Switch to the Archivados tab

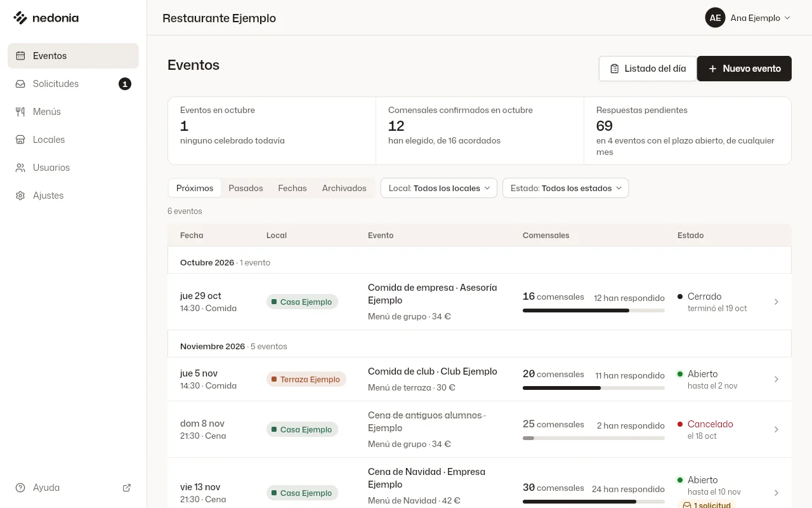point(344,188)
